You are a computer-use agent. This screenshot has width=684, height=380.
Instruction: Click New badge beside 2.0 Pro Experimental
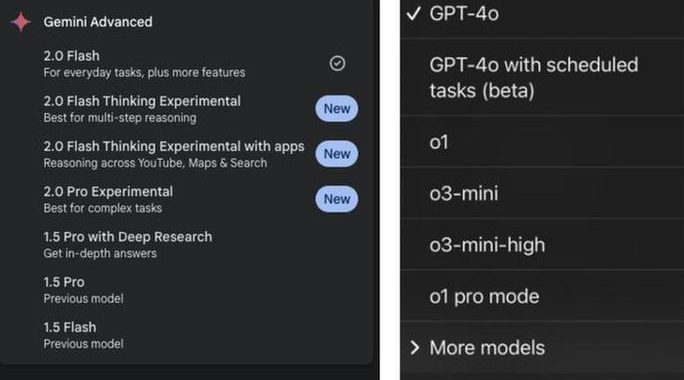click(337, 199)
